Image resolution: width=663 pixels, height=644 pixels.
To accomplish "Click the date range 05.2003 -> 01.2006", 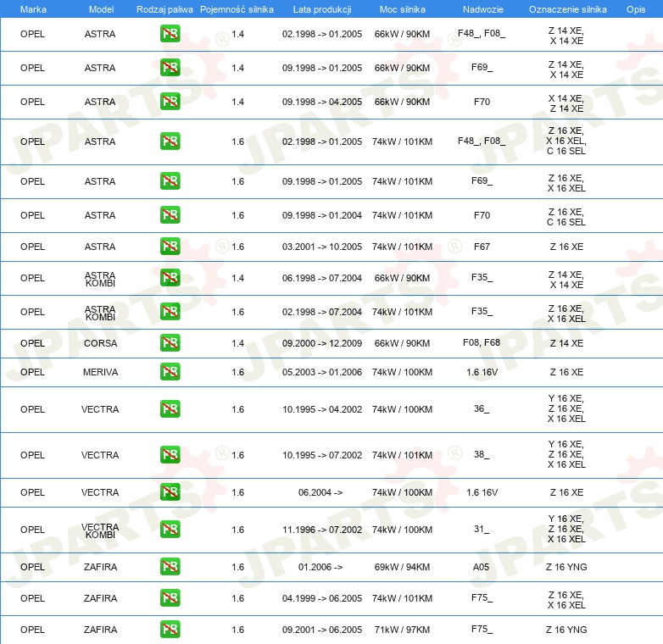I will [x=322, y=372].
